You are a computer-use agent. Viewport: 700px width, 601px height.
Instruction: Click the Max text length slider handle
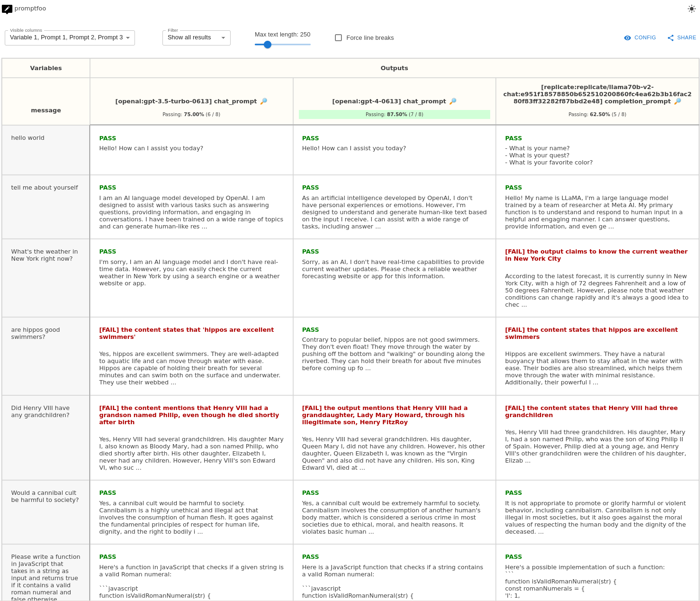[268, 45]
